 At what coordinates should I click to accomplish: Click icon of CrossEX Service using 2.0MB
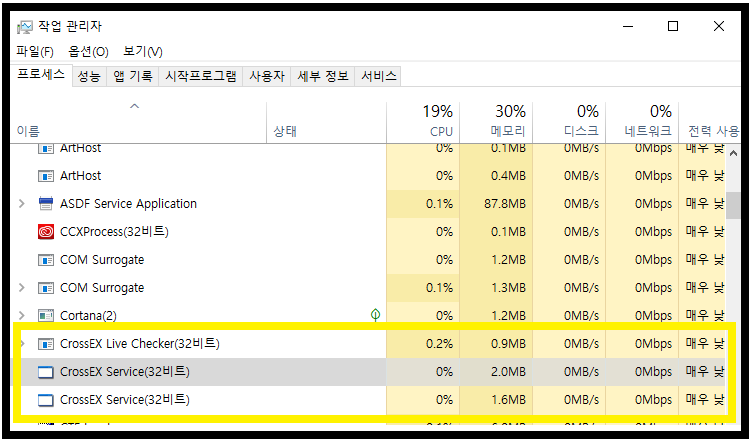click(x=46, y=372)
